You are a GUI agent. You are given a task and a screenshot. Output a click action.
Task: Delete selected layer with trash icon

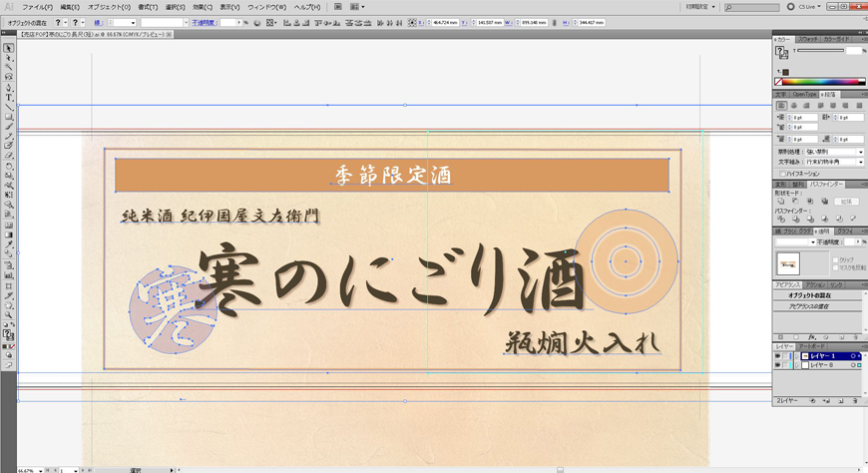point(853,400)
